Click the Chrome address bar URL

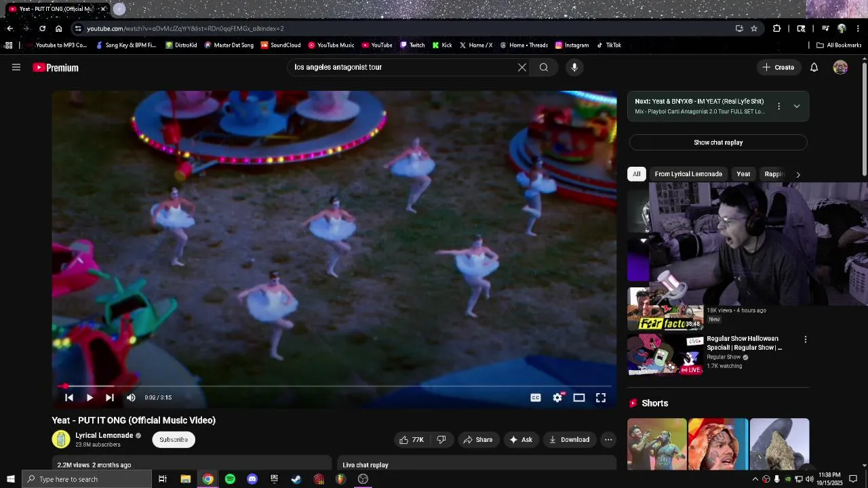(x=185, y=28)
